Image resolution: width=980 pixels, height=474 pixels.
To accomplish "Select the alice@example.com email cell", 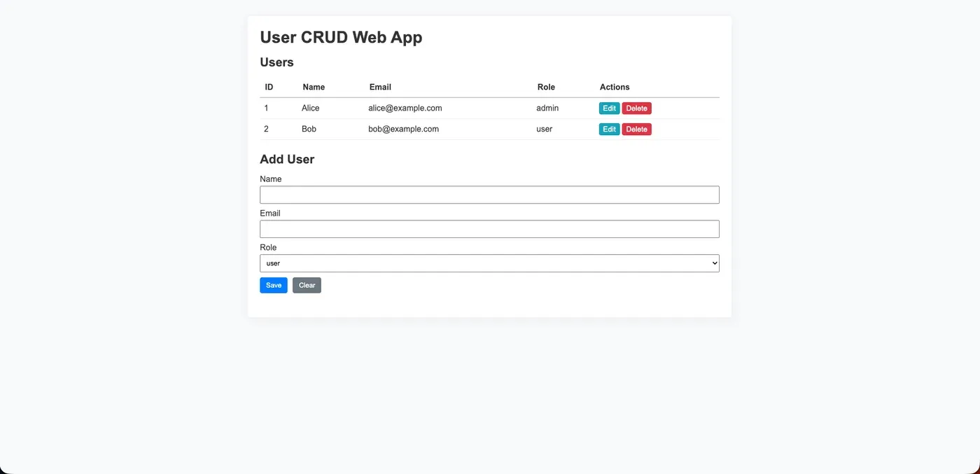I will [x=405, y=108].
